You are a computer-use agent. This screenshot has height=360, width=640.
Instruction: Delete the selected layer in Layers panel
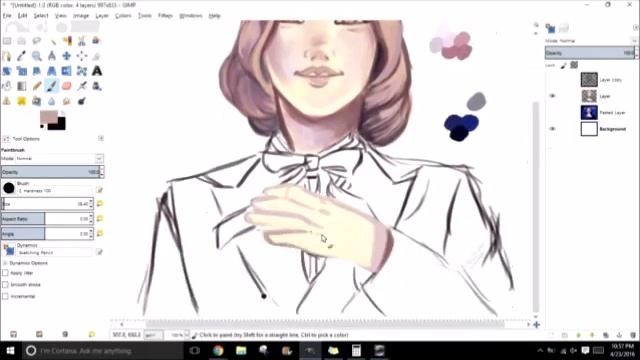point(633,335)
